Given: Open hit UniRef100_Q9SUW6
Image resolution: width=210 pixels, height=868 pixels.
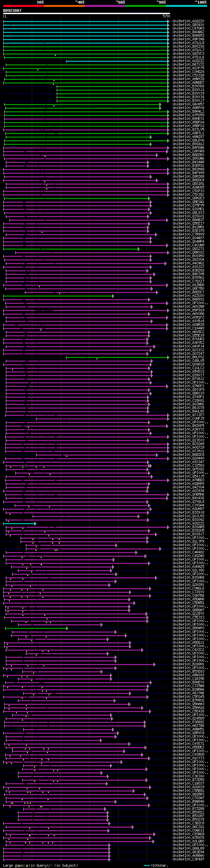Looking at the screenshot, I should 188,159.
